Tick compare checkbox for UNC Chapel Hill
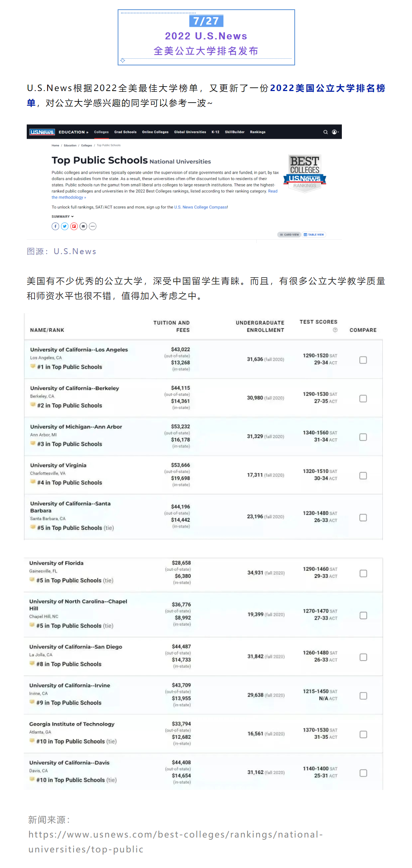Screen dimensions: 412x868 point(363,616)
